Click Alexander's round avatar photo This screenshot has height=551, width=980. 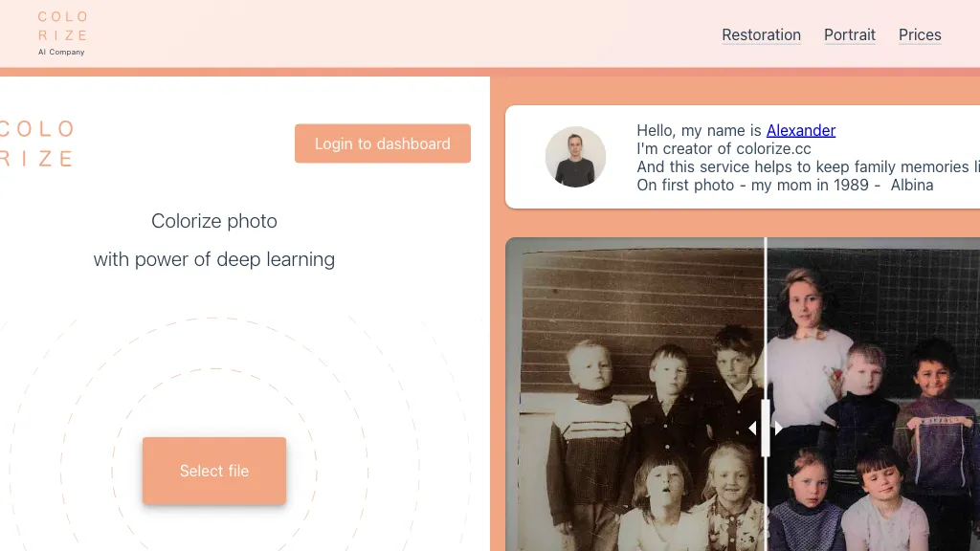[x=575, y=157]
